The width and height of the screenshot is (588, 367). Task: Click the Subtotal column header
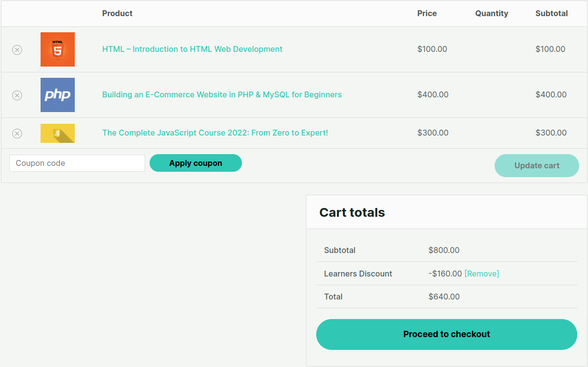coord(551,13)
